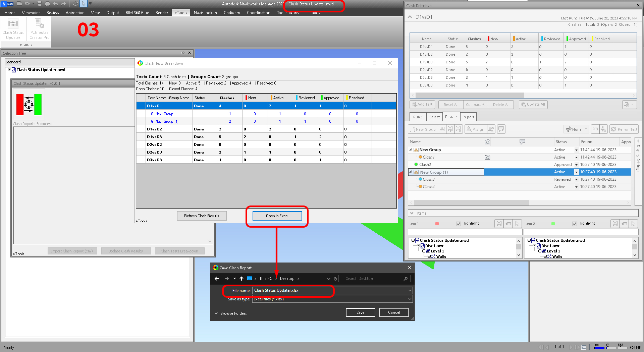
Task: Toggle the Item 2 Highlight checkbox
Action: [x=575, y=224]
